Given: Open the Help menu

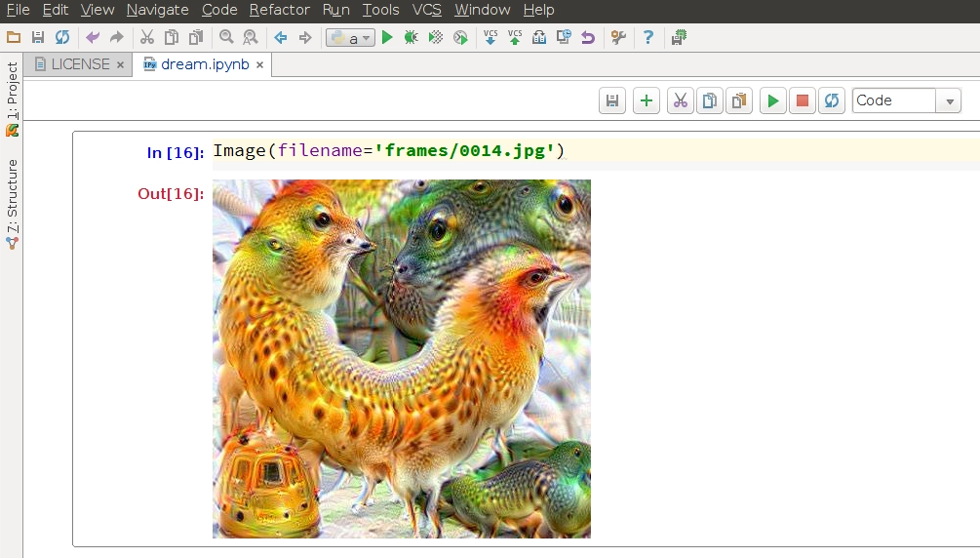Looking at the screenshot, I should [x=538, y=10].
